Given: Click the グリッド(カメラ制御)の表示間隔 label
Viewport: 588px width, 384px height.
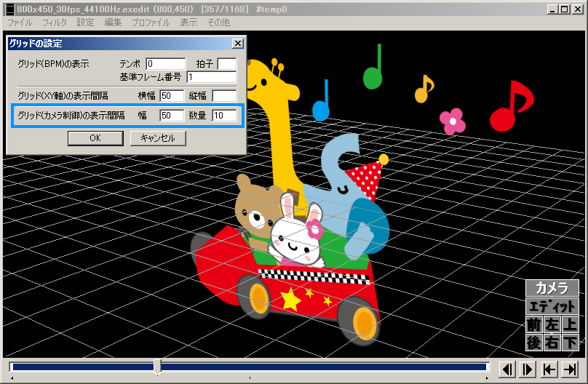Looking at the screenshot, I should (71, 116).
